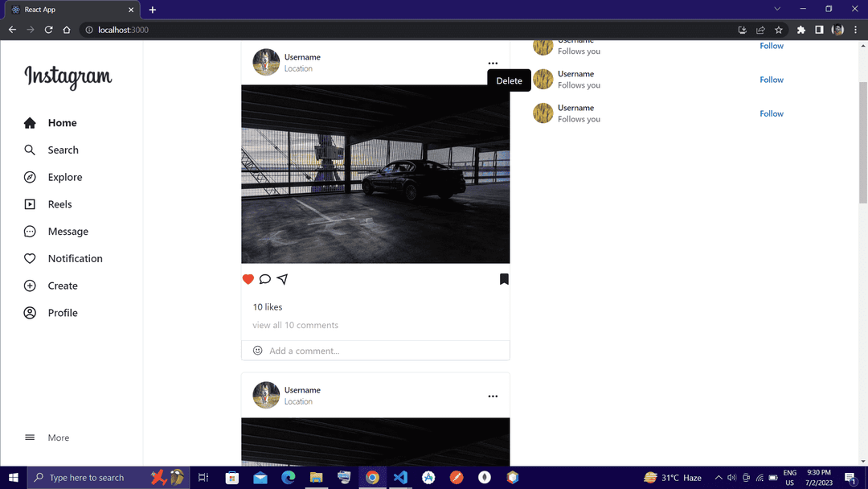Show hidden system tray icons
This screenshot has width=868, height=489.
pyautogui.click(x=719, y=478)
